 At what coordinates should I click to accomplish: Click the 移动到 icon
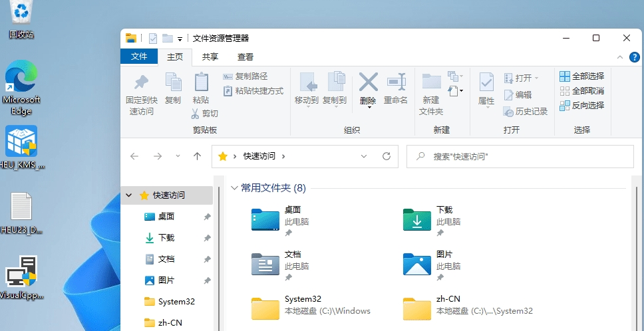[307, 82]
